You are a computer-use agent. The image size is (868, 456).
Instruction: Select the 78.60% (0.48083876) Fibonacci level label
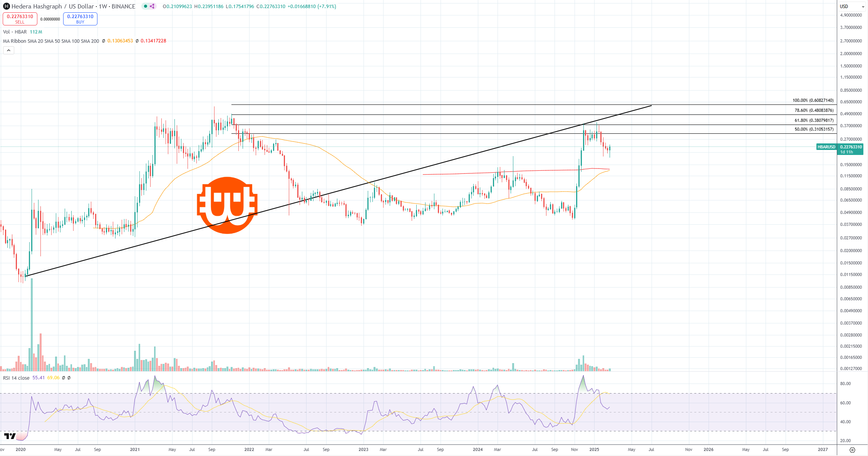point(814,110)
